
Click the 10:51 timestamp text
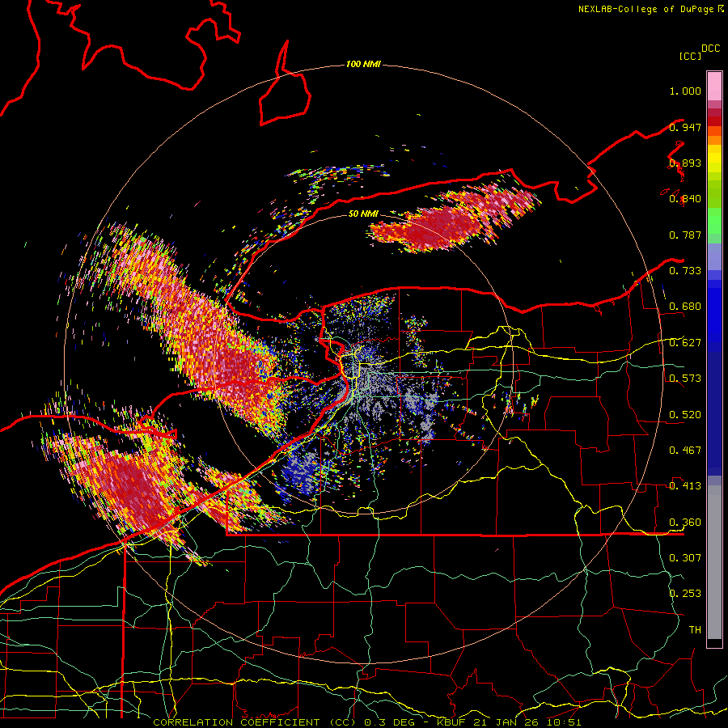click(x=565, y=722)
